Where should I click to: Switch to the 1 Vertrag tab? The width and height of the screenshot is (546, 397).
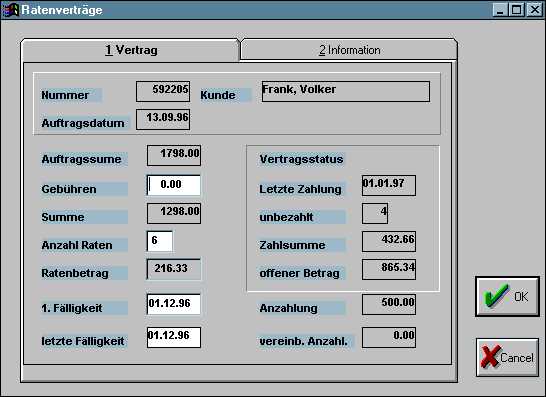coord(131,50)
